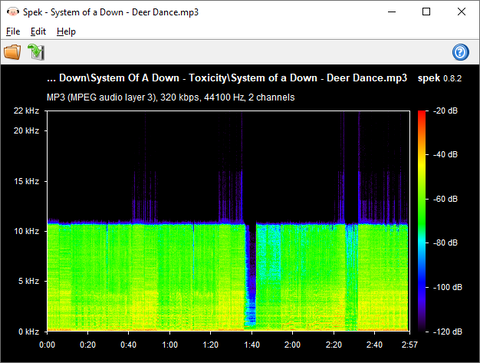Image resolution: width=480 pixels, height=363 pixels.
Task: Click the 15 kHz frequency axis label
Action: 26,181
